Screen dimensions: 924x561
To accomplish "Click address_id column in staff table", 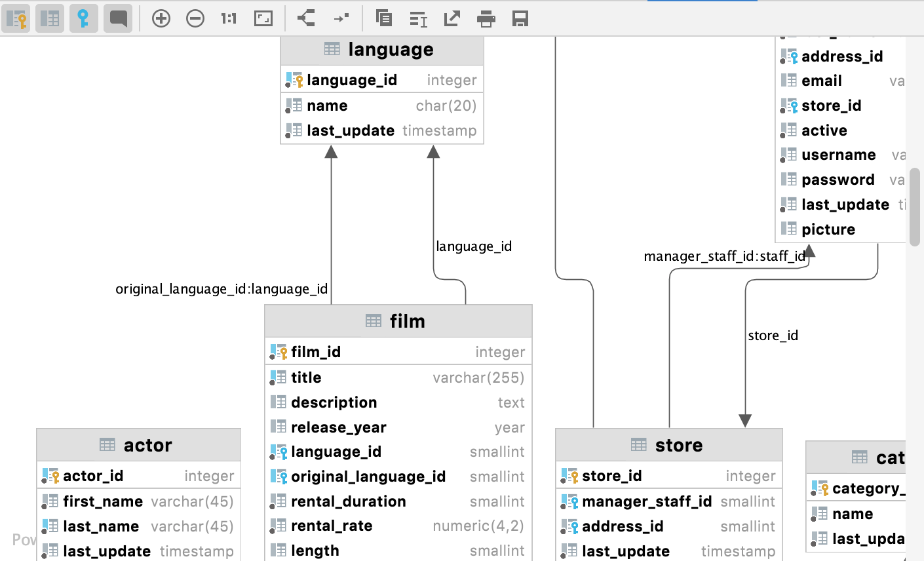I will 841,56.
